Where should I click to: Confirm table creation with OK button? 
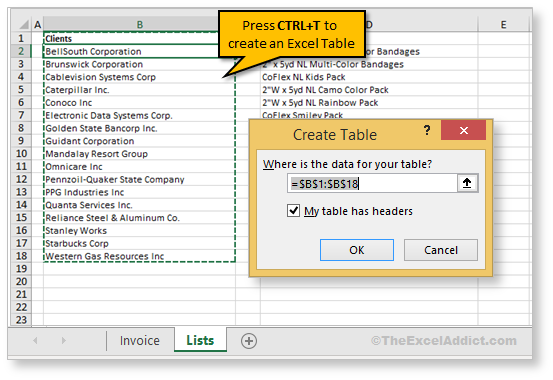click(x=357, y=250)
